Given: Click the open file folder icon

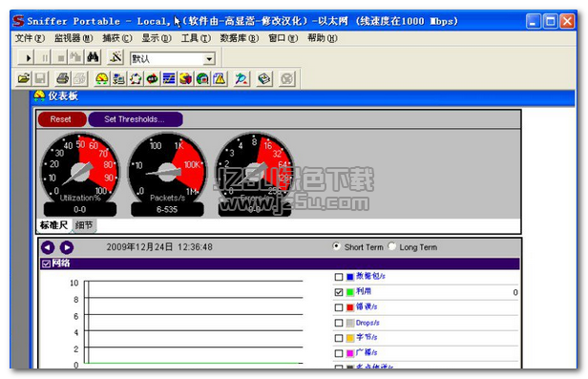Looking at the screenshot, I should [24, 78].
